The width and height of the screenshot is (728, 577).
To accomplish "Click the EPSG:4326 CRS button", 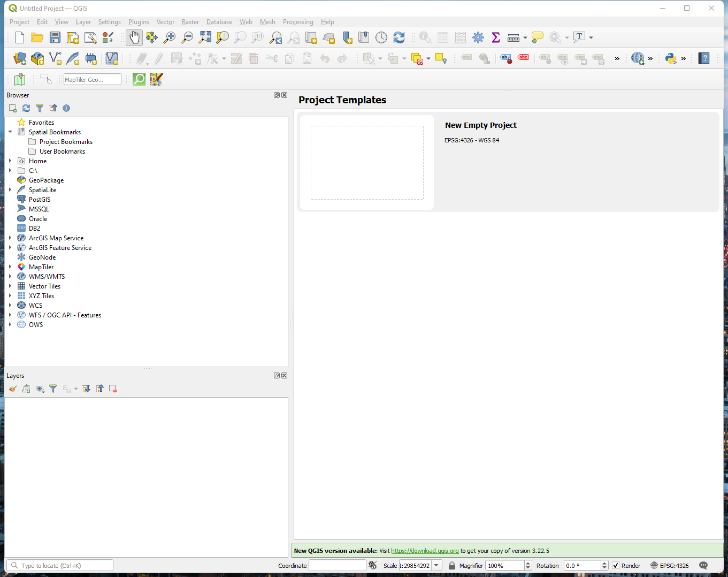I will click(x=669, y=566).
